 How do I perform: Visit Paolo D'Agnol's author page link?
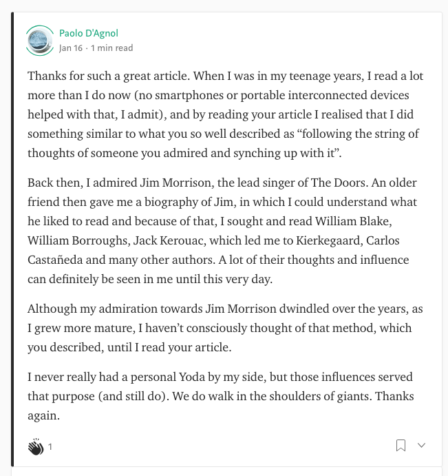click(89, 33)
